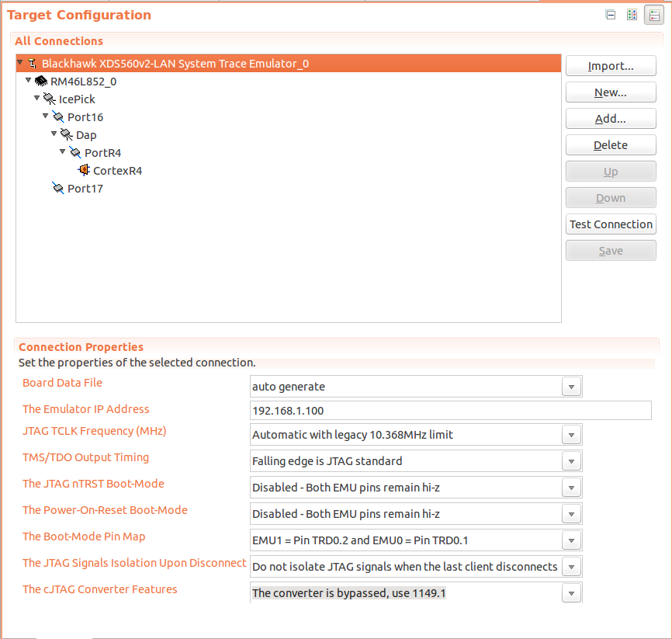Collapse the IcePick tree node

pyautogui.click(x=36, y=98)
